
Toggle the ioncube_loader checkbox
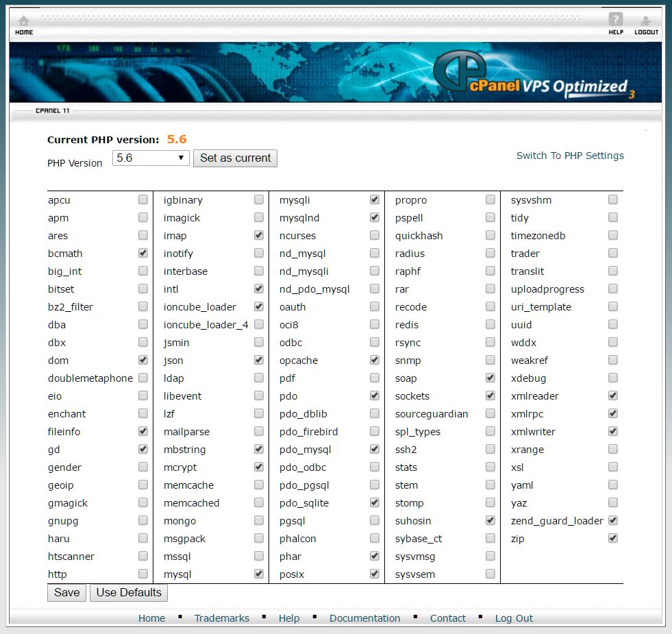click(259, 306)
